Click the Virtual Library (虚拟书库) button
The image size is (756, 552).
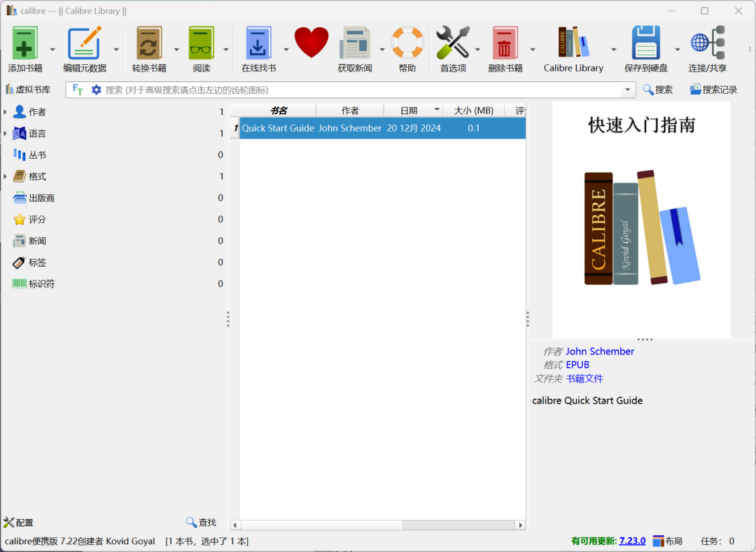tap(28, 90)
